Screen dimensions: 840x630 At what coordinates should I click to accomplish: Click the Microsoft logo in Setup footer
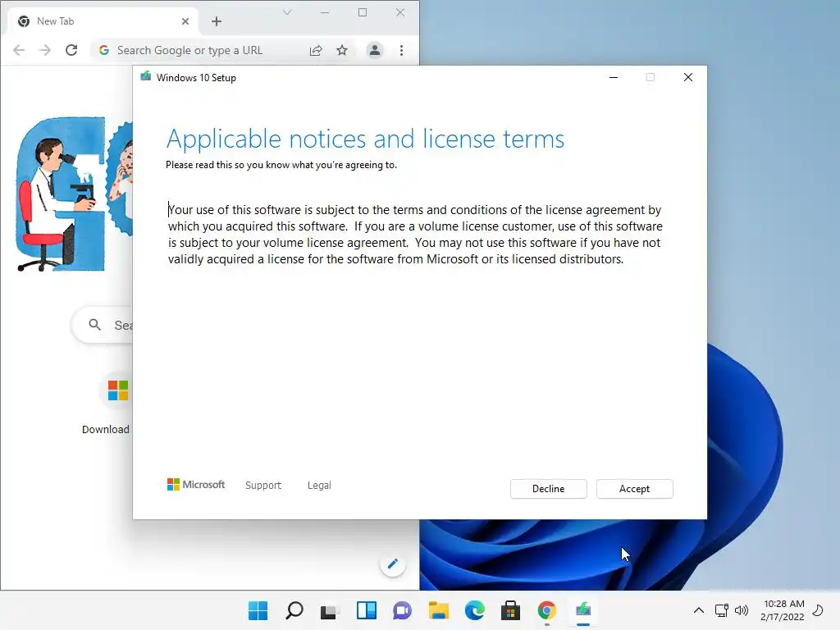click(x=196, y=484)
